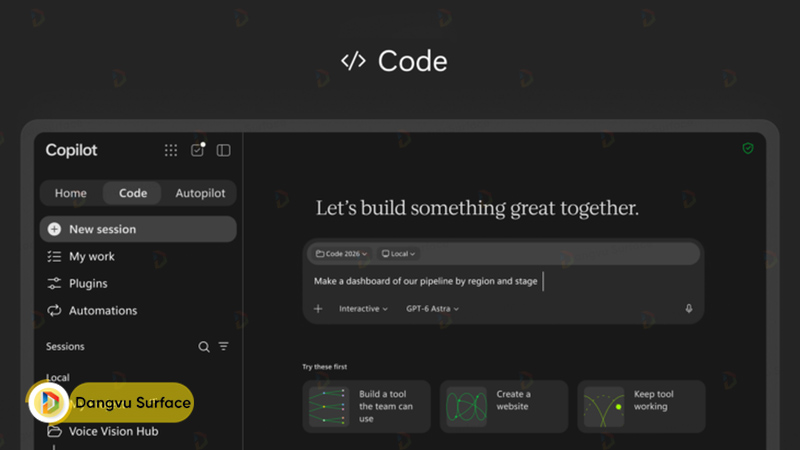Image resolution: width=800 pixels, height=450 pixels.
Task: Open the GPT-6 Astra model dropdown
Action: tap(432, 309)
